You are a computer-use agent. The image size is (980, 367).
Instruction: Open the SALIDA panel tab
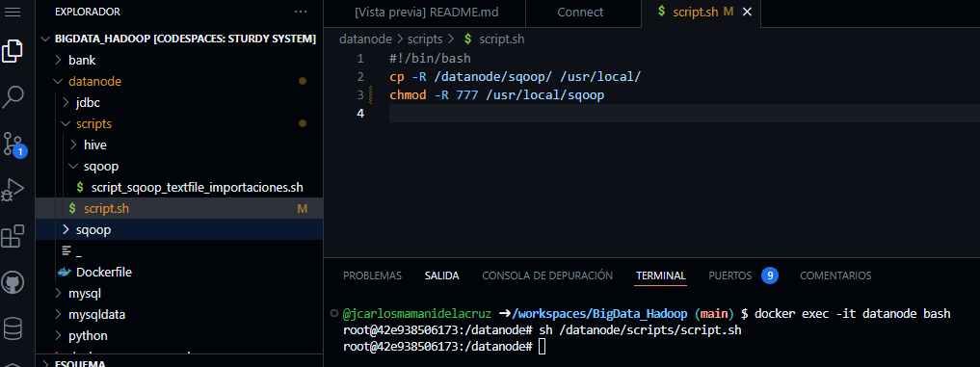click(442, 275)
